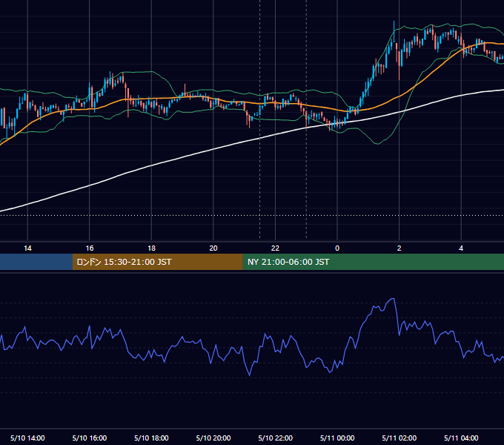Click the 0 hour axis label

coord(337,248)
